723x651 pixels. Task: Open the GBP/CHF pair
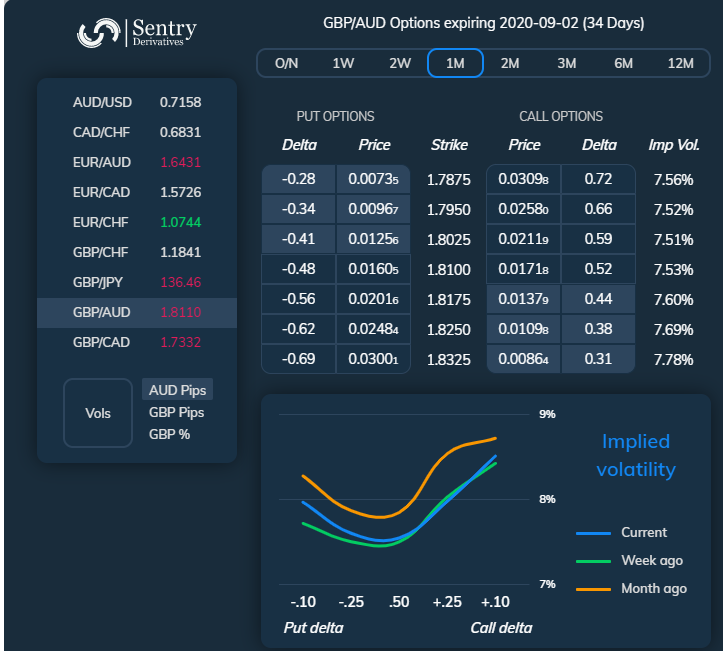click(x=137, y=252)
